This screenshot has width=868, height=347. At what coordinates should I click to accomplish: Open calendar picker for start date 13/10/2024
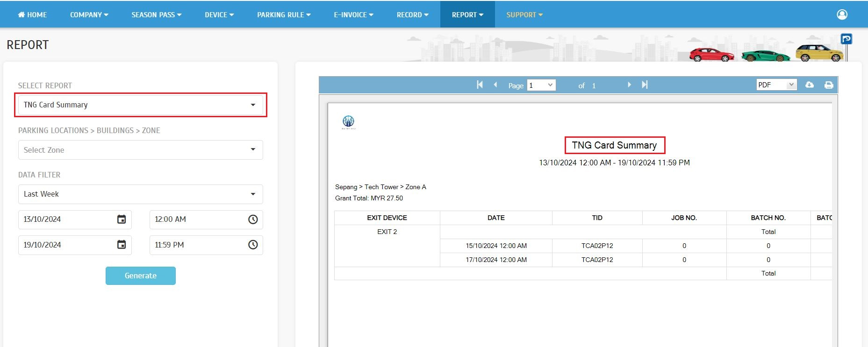122,219
